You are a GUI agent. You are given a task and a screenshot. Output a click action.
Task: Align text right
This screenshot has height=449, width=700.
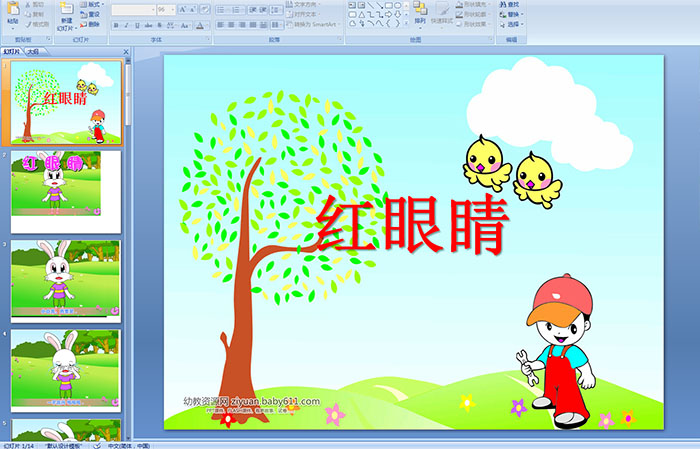[x=242, y=25]
